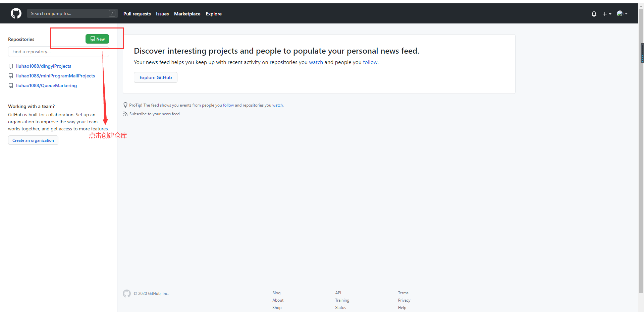Click the watch link in news feed description
The image size is (644, 312).
coord(316,62)
